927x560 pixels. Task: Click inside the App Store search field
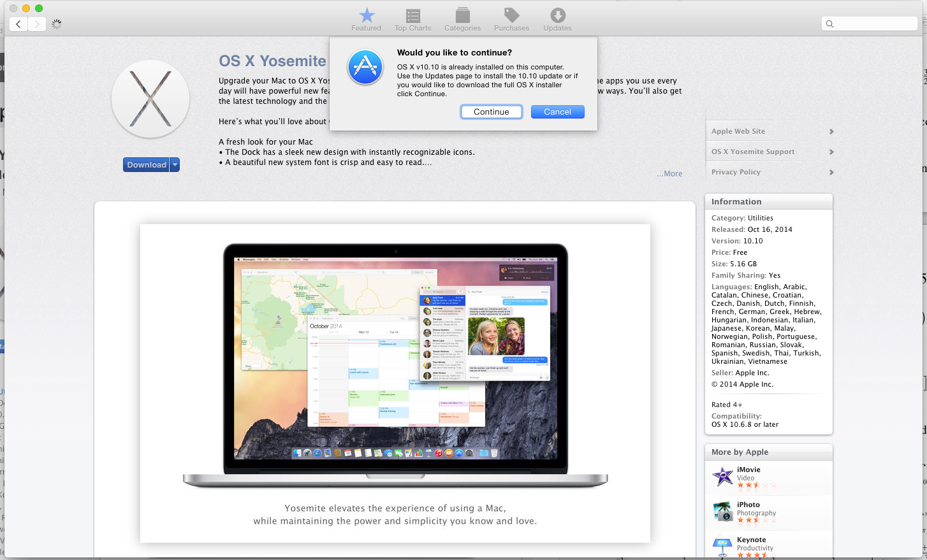(x=870, y=24)
